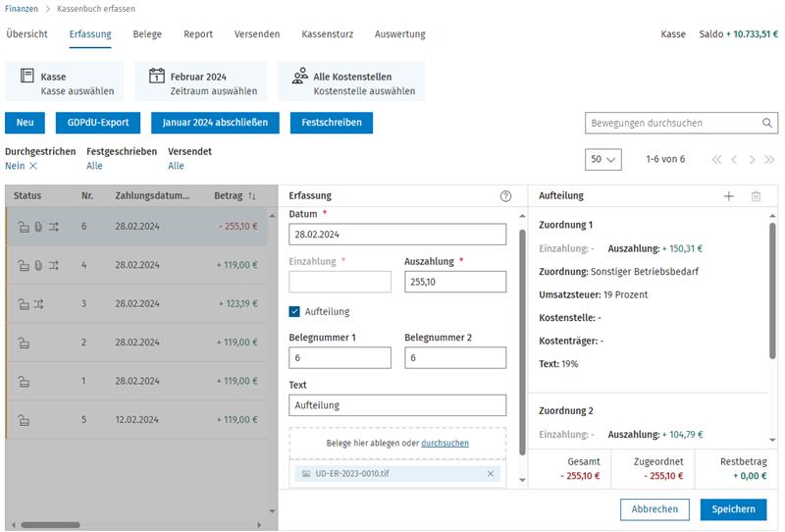The image size is (785, 532).
Task: Click Erfassung form vertical scrollbar
Action: pos(522,343)
